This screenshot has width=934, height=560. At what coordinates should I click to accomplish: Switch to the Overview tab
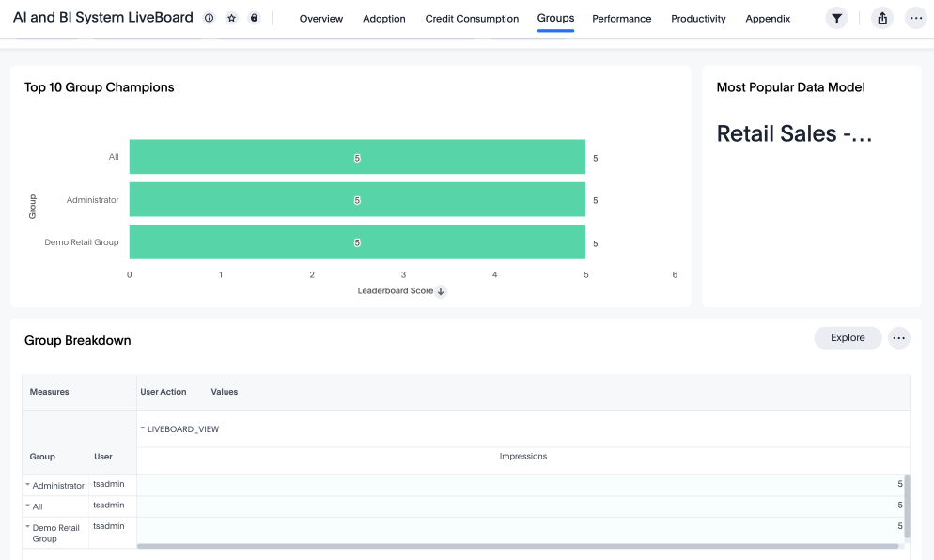pos(321,18)
